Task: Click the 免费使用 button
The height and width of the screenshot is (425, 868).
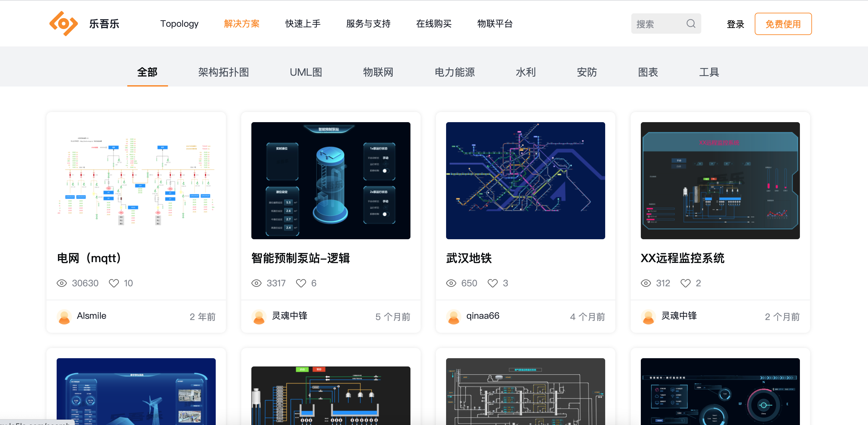Action: tap(783, 24)
